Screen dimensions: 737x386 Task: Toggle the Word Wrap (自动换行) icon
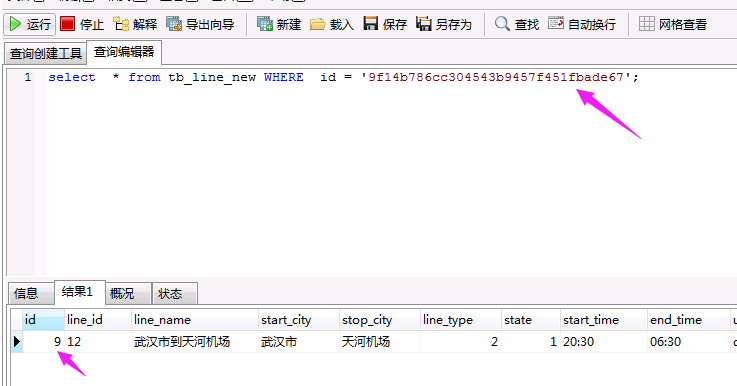[556, 24]
